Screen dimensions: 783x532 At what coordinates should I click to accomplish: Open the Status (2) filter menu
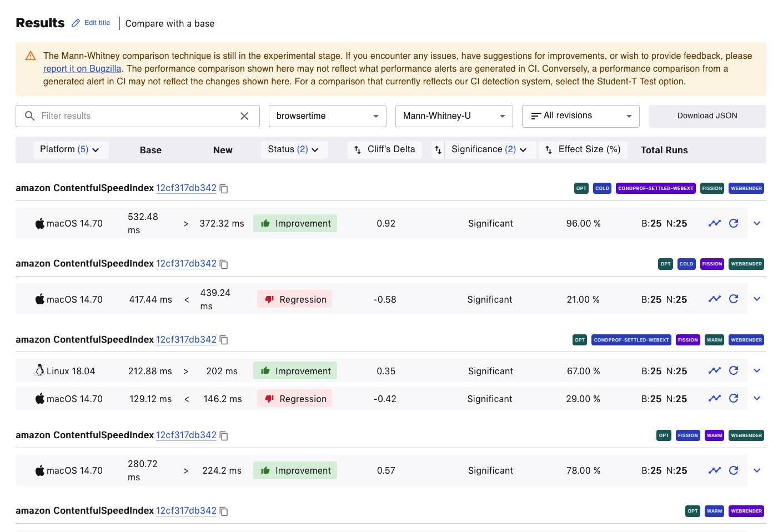click(x=294, y=149)
